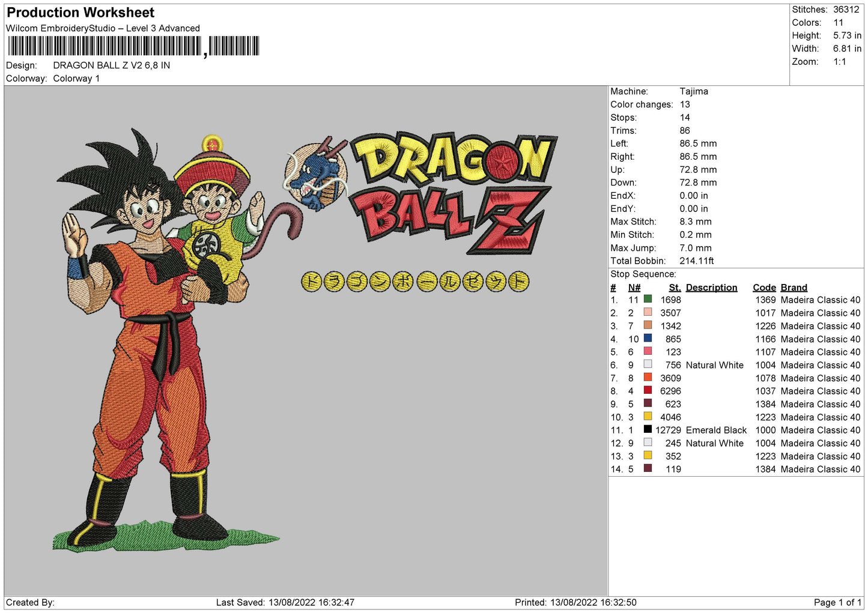Click the Production Worksheet title
Image resolution: width=868 pixels, height=613 pixels.
coord(80,13)
